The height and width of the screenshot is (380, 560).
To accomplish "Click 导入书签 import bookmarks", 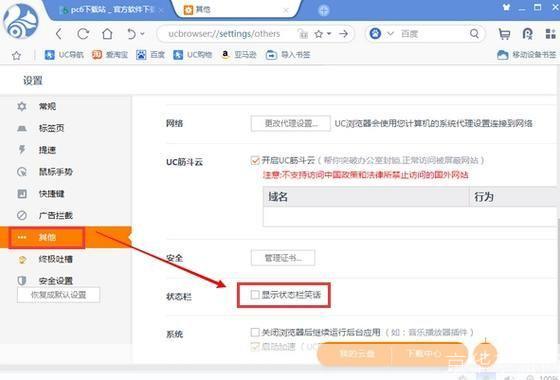I will (288, 55).
